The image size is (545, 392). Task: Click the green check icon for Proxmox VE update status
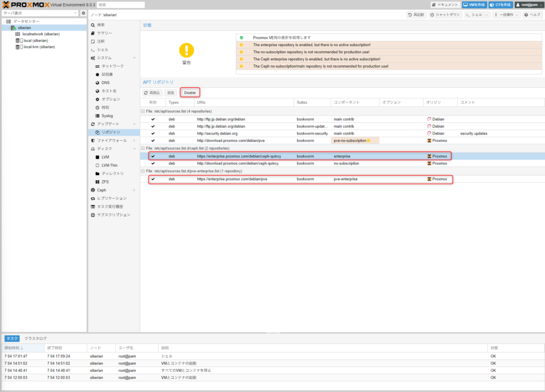pos(241,38)
